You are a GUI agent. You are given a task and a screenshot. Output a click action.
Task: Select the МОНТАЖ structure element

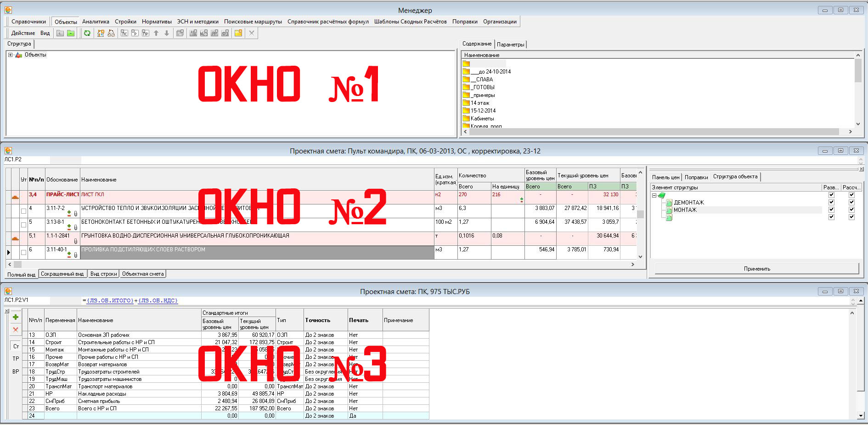point(685,210)
